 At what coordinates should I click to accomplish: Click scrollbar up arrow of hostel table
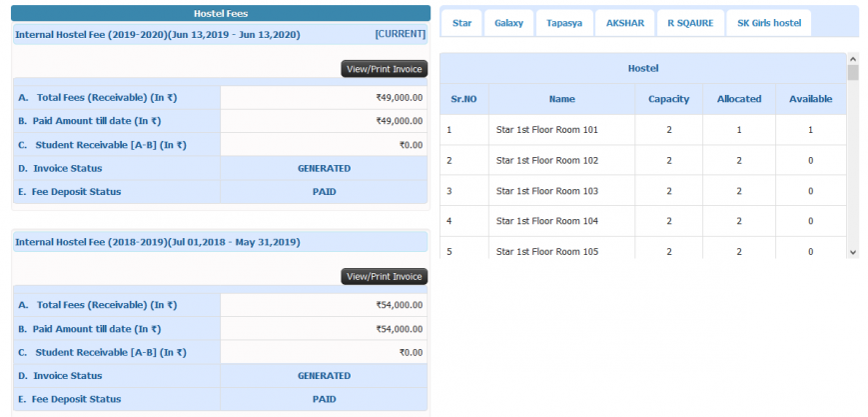[x=852, y=58]
